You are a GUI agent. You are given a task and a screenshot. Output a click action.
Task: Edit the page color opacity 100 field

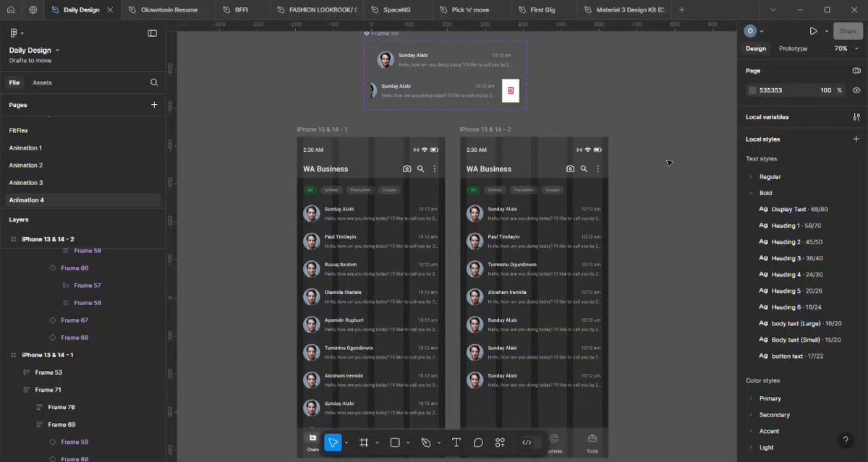826,90
